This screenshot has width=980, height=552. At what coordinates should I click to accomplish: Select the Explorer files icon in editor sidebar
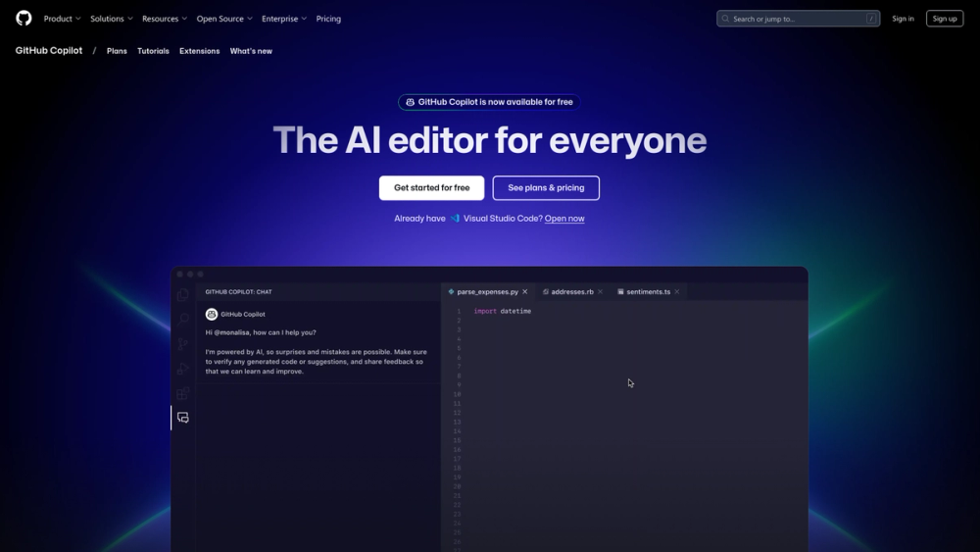183,294
